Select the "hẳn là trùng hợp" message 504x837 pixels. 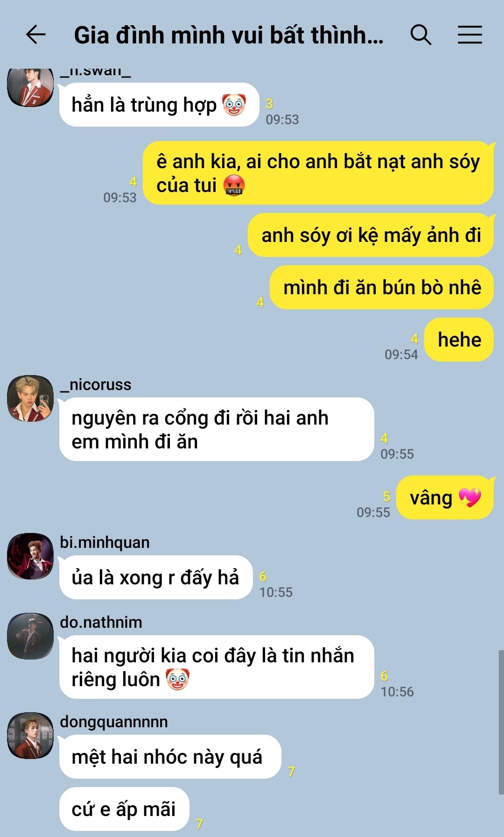(159, 105)
